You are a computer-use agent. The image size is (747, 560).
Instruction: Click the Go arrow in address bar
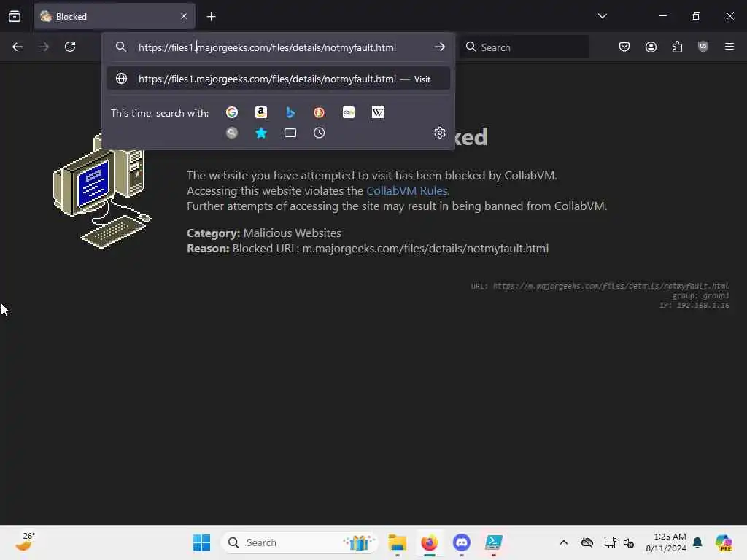tap(439, 47)
